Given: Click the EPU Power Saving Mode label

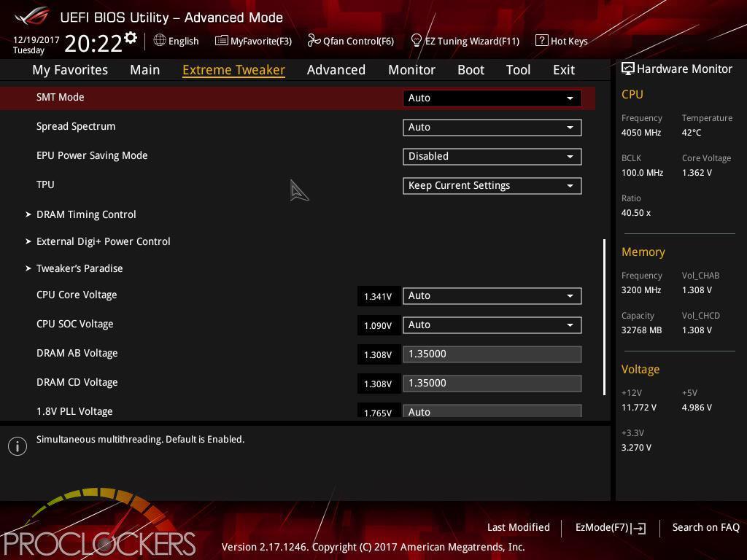Looking at the screenshot, I should pos(92,155).
